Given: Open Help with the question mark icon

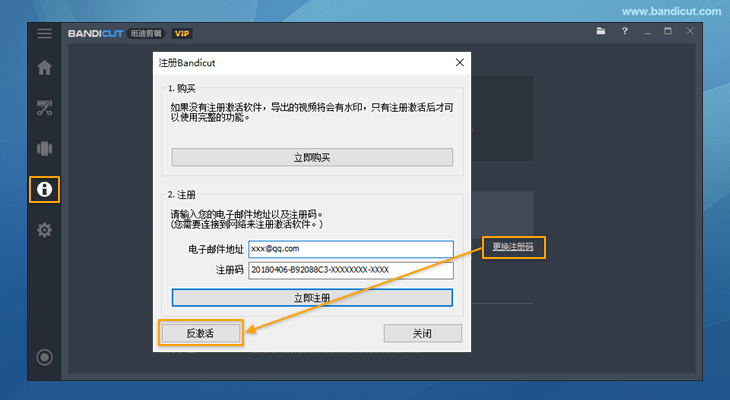Looking at the screenshot, I should pos(625,32).
